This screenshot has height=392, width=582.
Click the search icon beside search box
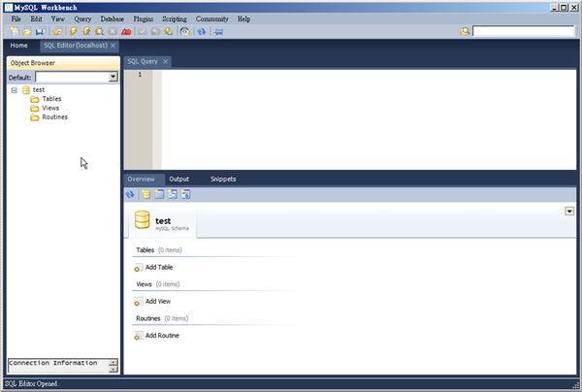(465, 32)
